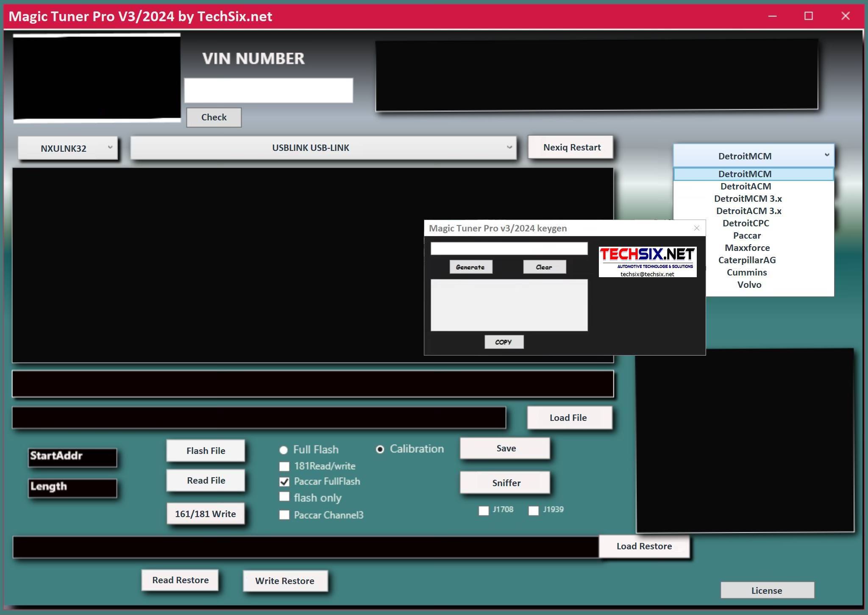Click Generate in the keygen window
868x615 pixels.
(471, 267)
